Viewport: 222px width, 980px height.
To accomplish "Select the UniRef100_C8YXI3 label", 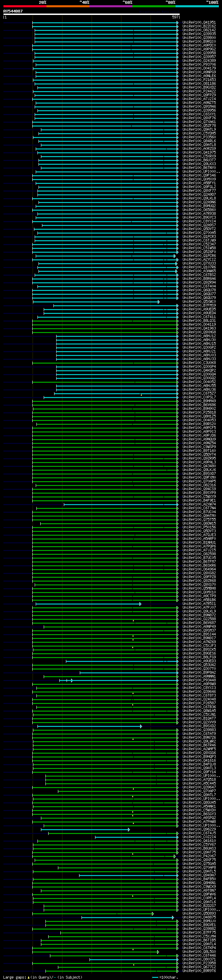I will (199, 688).
